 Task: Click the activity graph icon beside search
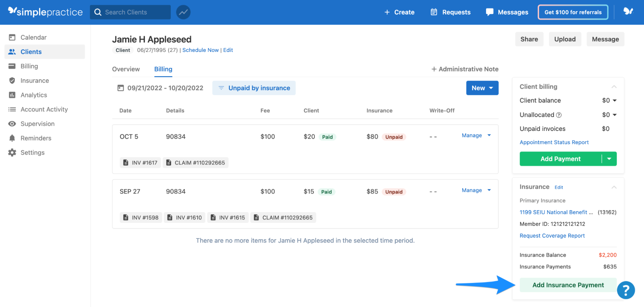pos(183,12)
